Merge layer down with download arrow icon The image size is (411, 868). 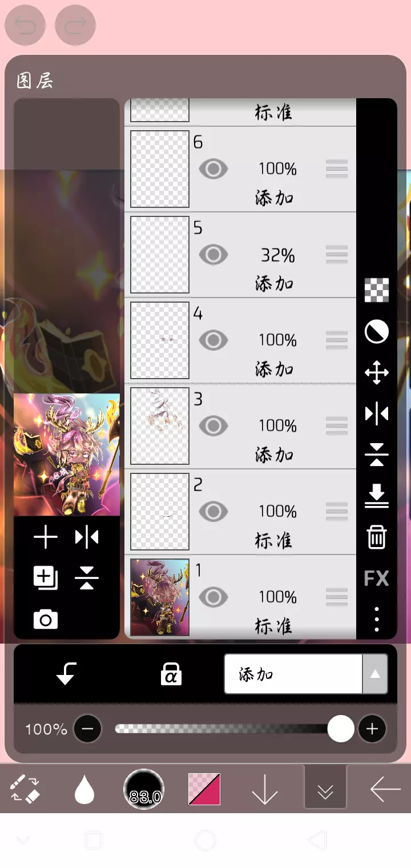pos(377,496)
